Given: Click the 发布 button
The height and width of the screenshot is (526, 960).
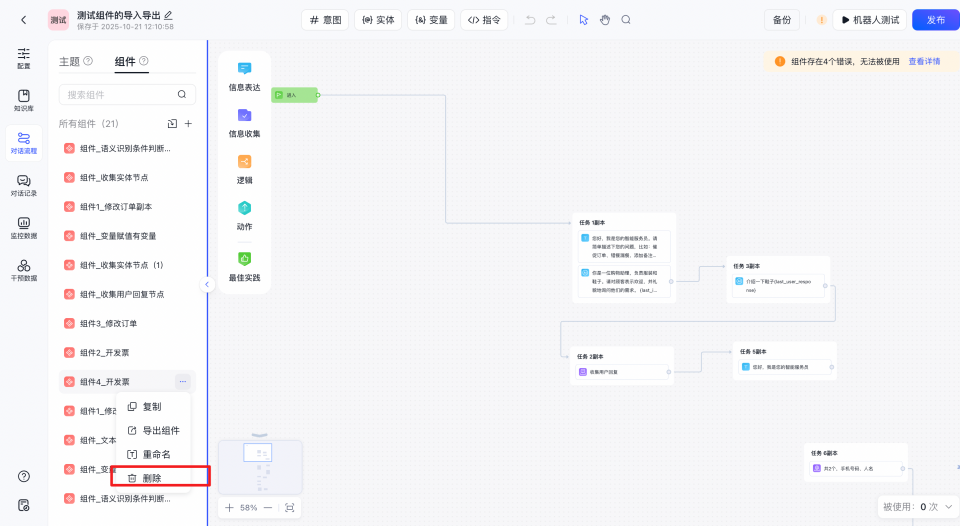Looking at the screenshot, I should pos(935,20).
